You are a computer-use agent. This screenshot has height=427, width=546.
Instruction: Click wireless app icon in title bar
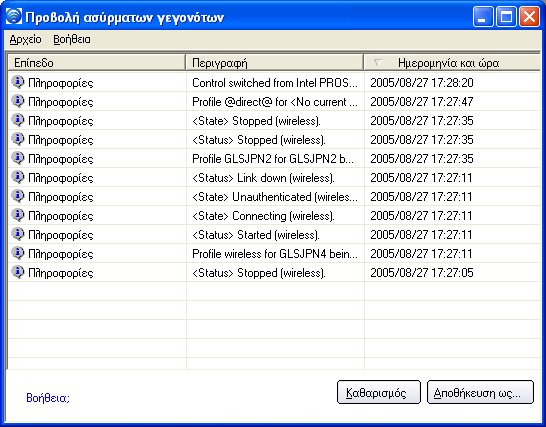14,16
